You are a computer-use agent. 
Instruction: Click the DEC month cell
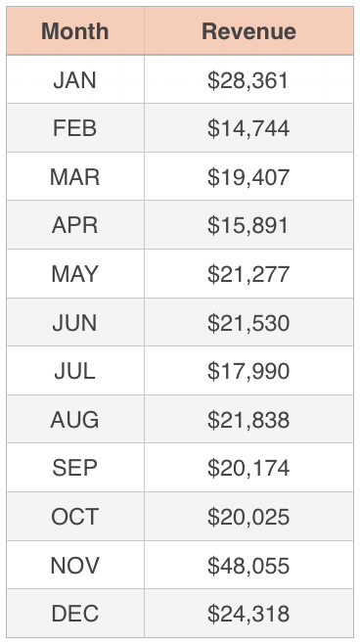pos(75,614)
